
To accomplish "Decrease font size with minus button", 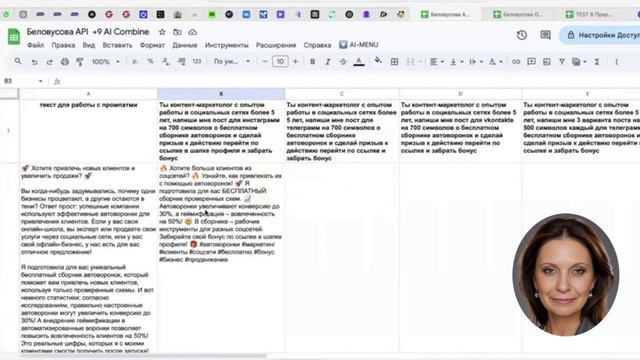I will 264,61.
